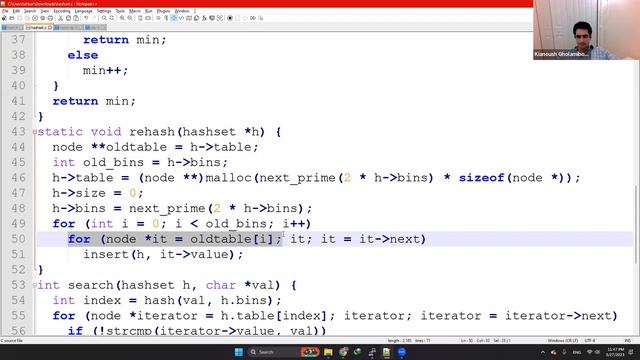Image resolution: width=640 pixels, height=360 pixels.
Task: Click the Copy toolbar icon
Action: pos(68,18)
